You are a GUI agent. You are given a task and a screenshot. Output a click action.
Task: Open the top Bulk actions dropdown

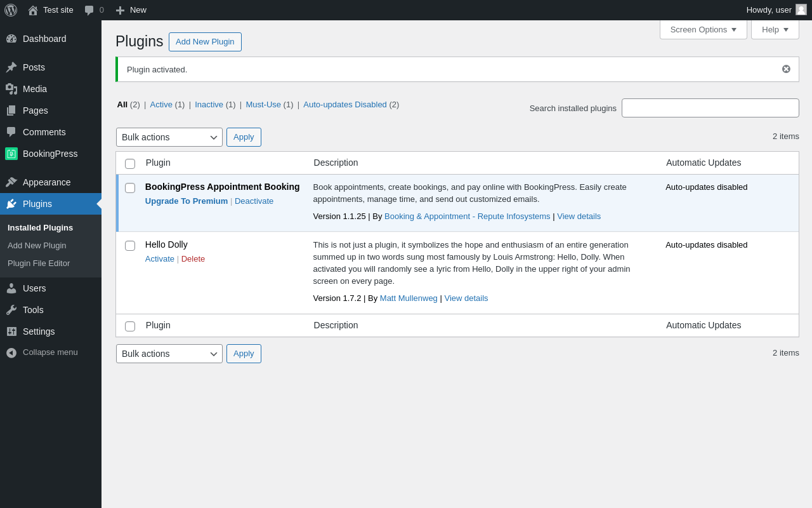click(169, 137)
